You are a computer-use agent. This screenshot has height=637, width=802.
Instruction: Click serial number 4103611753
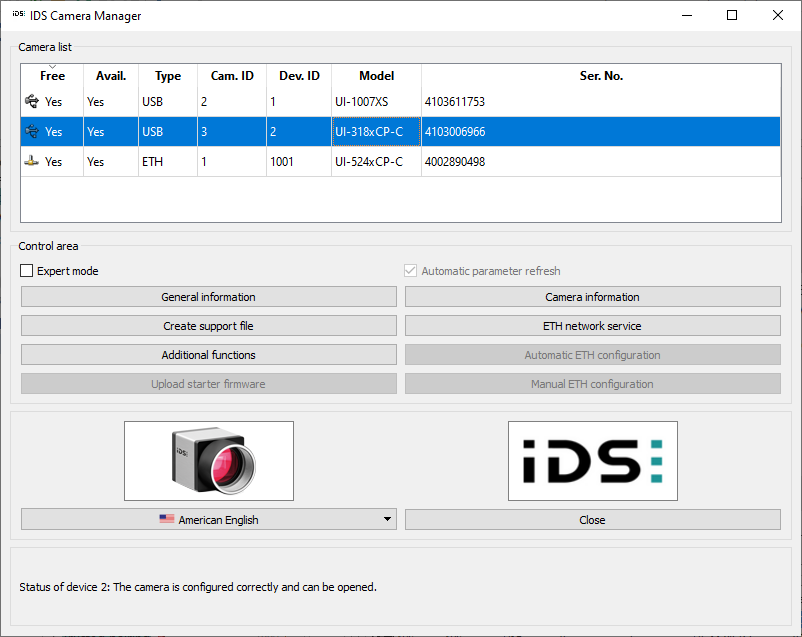coord(455,102)
